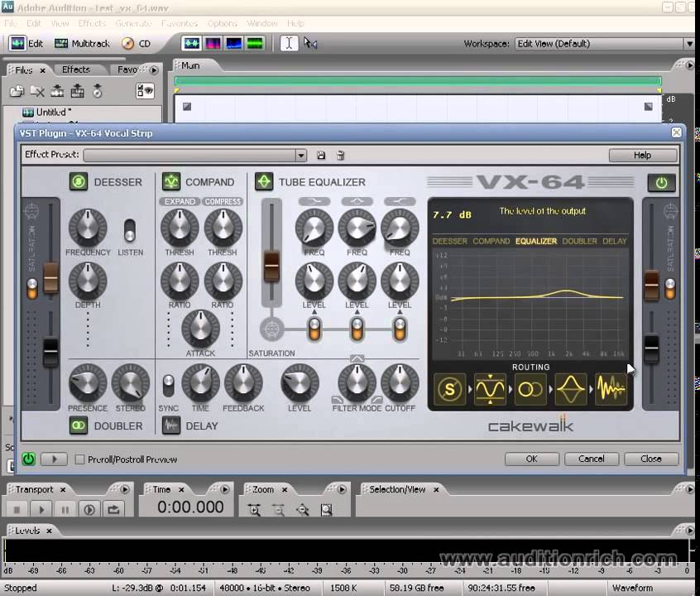
Task: Open the Effect Preset dropdown
Action: [301, 155]
